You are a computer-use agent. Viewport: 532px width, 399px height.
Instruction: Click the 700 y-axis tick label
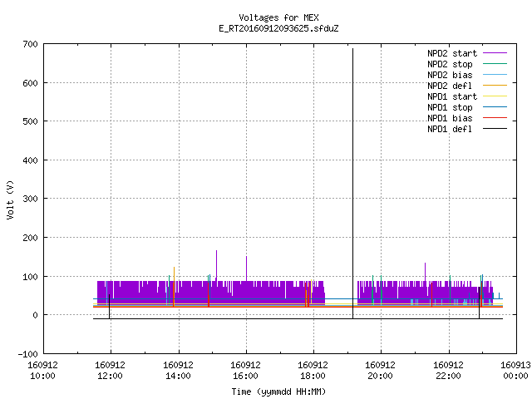[31, 44]
